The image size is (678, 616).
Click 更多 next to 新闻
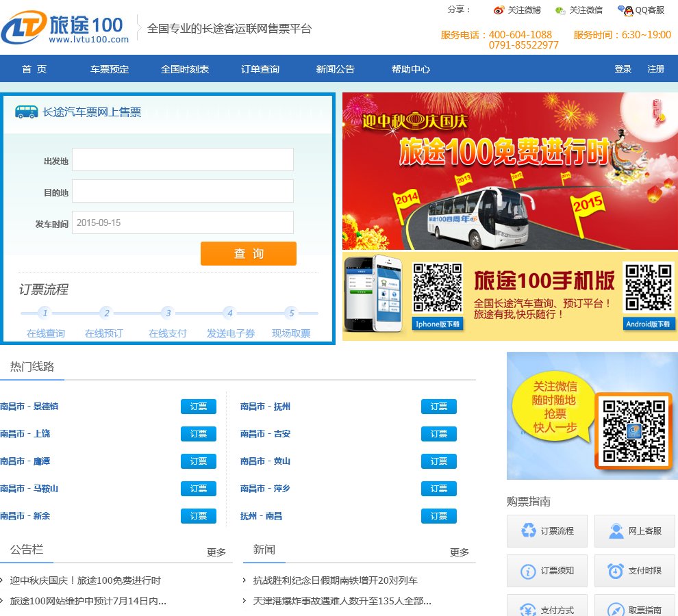[460, 552]
